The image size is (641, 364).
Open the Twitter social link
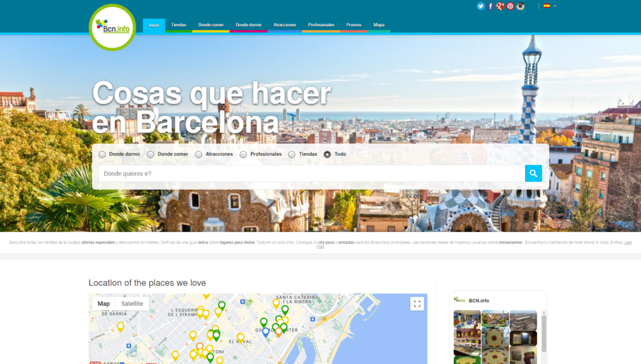click(x=480, y=6)
